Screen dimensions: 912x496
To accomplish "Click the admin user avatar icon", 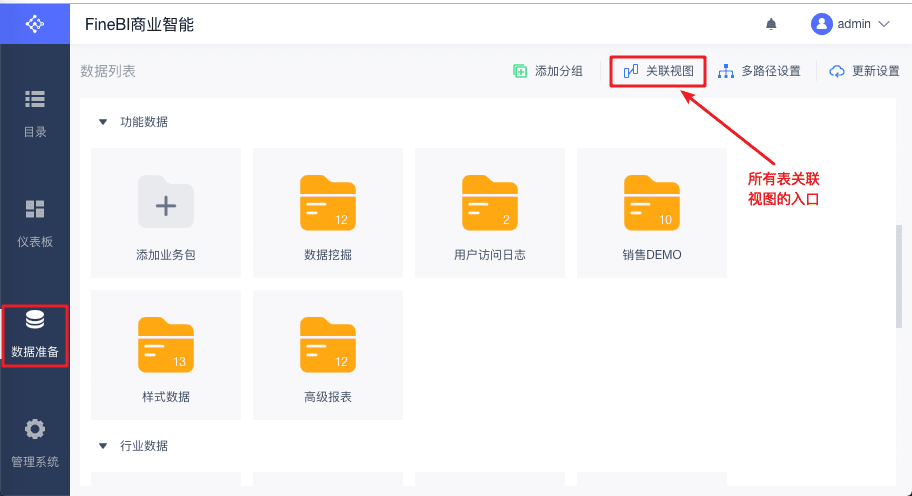I will point(822,24).
